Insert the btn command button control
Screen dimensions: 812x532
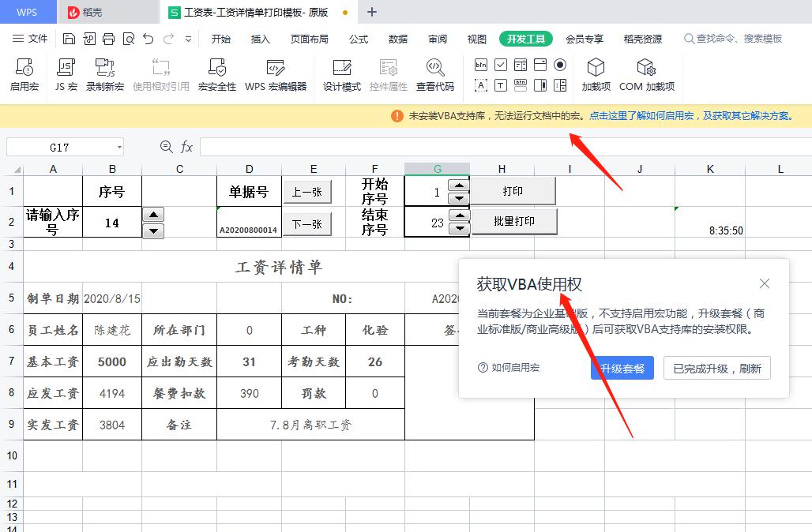coord(480,65)
